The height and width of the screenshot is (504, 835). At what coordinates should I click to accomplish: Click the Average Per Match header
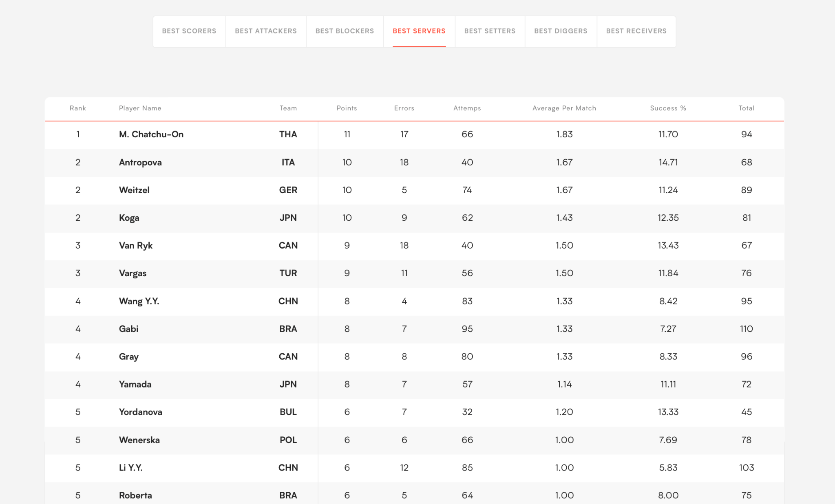[564, 108]
